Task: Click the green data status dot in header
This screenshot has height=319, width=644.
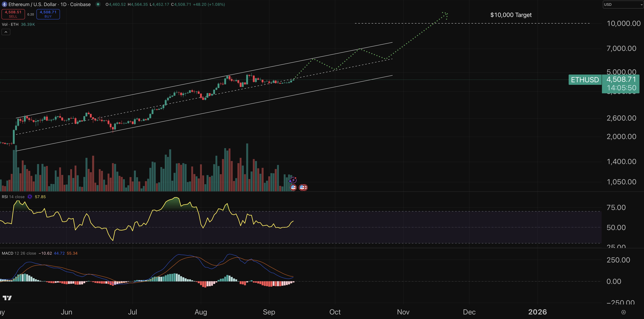Action: (x=98, y=4)
